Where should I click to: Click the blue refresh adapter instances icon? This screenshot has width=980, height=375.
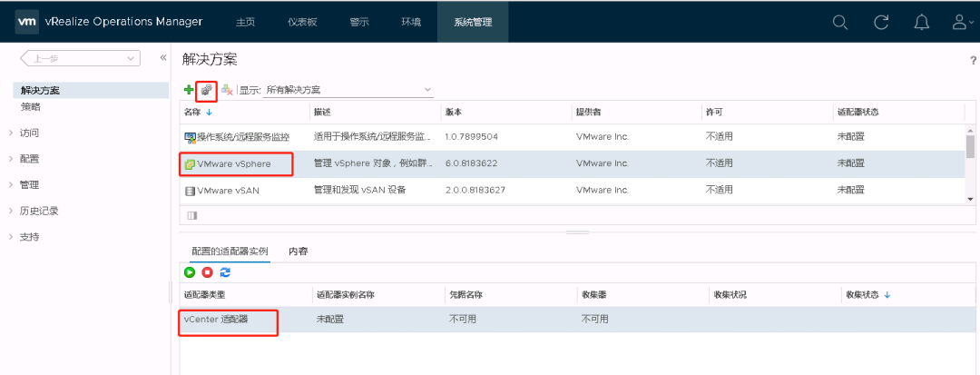pyautogui.click(x=226, y=272)
